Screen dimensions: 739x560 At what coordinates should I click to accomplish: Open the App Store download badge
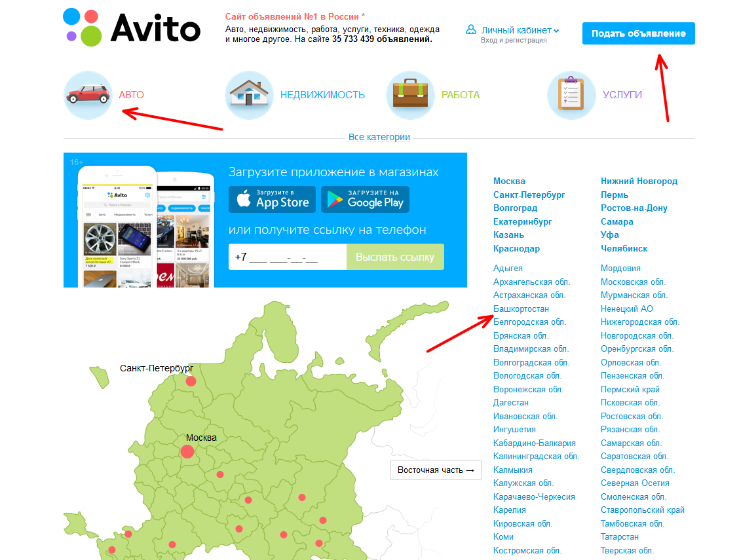pos(272,199)
